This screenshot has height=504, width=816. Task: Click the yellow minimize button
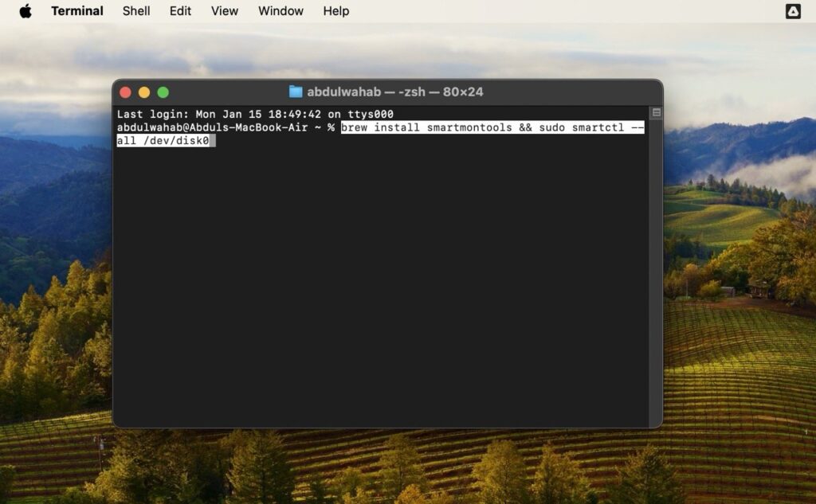[144, 92]
